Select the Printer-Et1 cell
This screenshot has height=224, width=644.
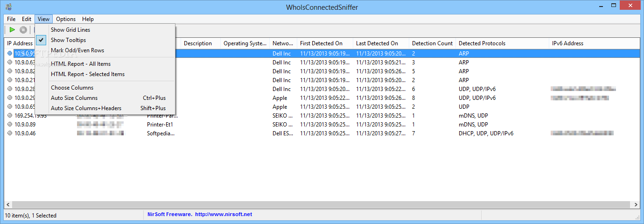point(160,125)
